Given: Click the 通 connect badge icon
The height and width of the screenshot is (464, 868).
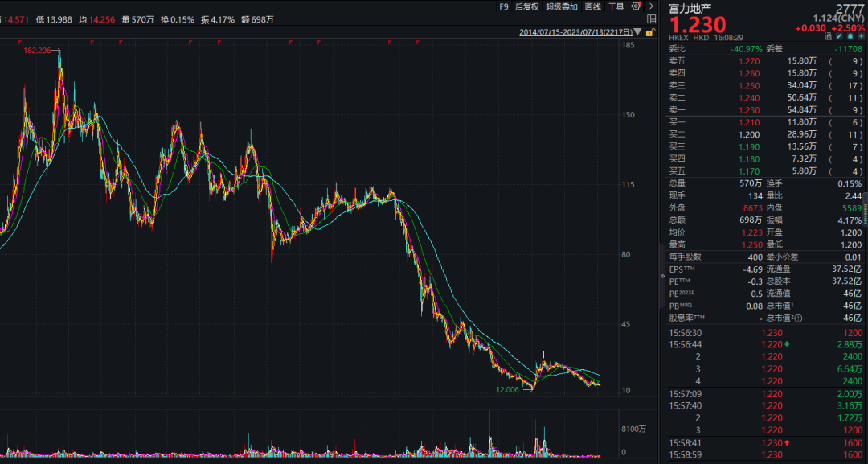Looking at the screenshot, I should point(828,36).
